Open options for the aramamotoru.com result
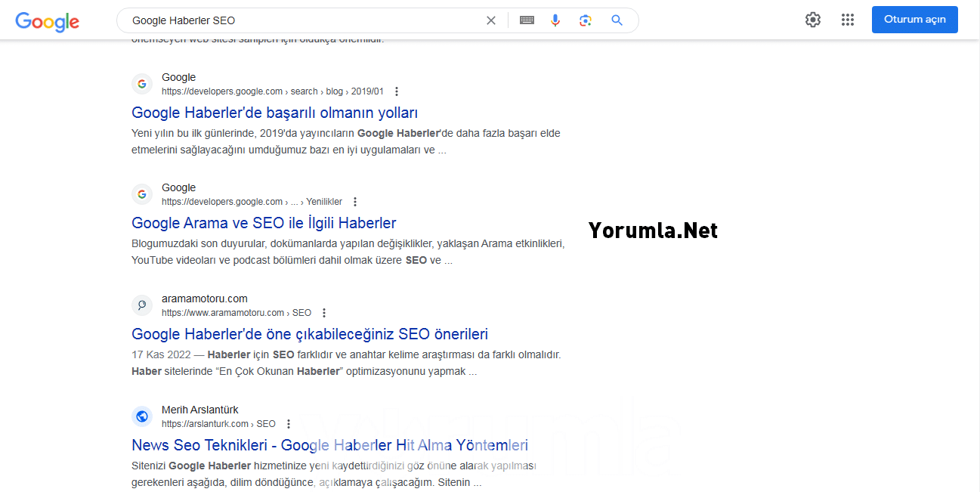This screenshot has width=980, height=492. (x=324, y=313)
